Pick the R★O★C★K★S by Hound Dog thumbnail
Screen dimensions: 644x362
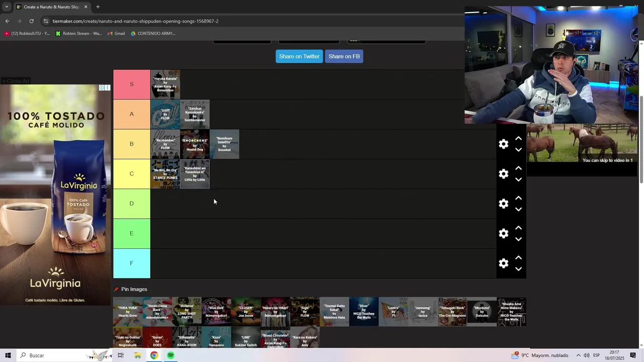195,144
